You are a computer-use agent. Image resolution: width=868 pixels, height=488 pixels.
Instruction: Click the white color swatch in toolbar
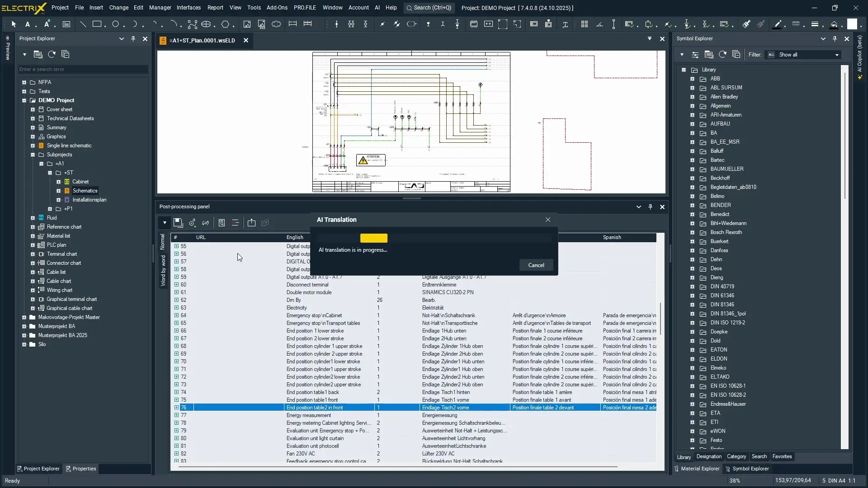(x=852, y=24)
